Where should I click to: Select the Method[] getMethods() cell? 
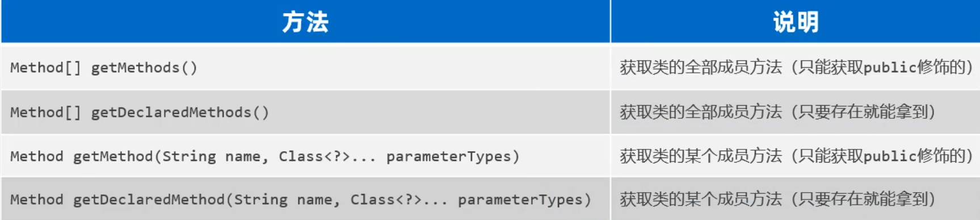coord(305,67)
